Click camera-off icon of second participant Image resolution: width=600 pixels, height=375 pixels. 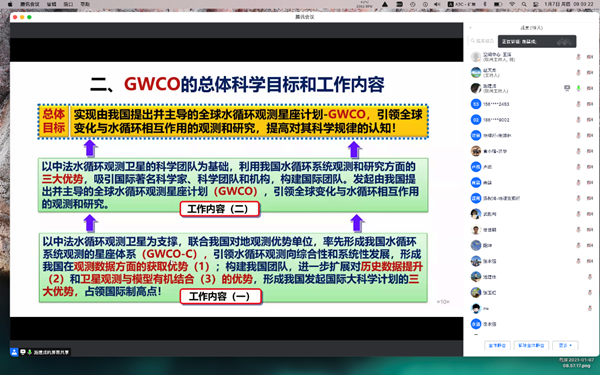[590, 73]
